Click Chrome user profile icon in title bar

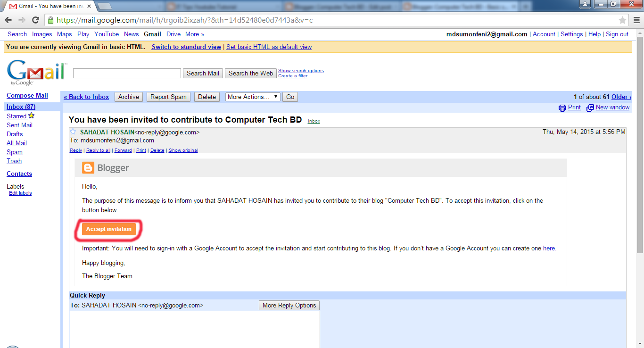[585, 4]
